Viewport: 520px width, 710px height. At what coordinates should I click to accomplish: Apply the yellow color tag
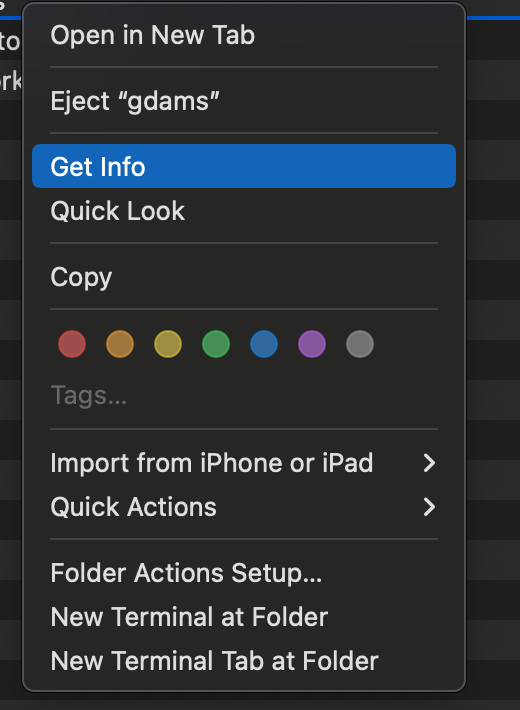(168, 344)
